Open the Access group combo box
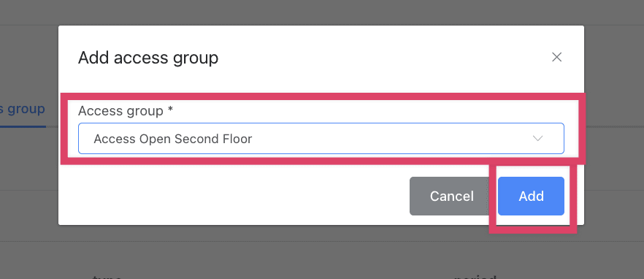Image resolution: width=644 pixels, height=279 pixels. [x=321, y=139]
